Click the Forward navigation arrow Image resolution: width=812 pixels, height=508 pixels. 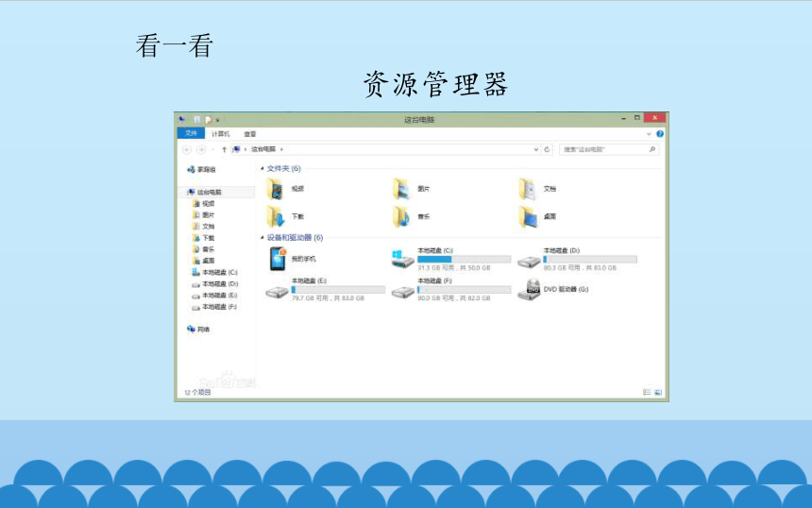(x=201, y=149)
